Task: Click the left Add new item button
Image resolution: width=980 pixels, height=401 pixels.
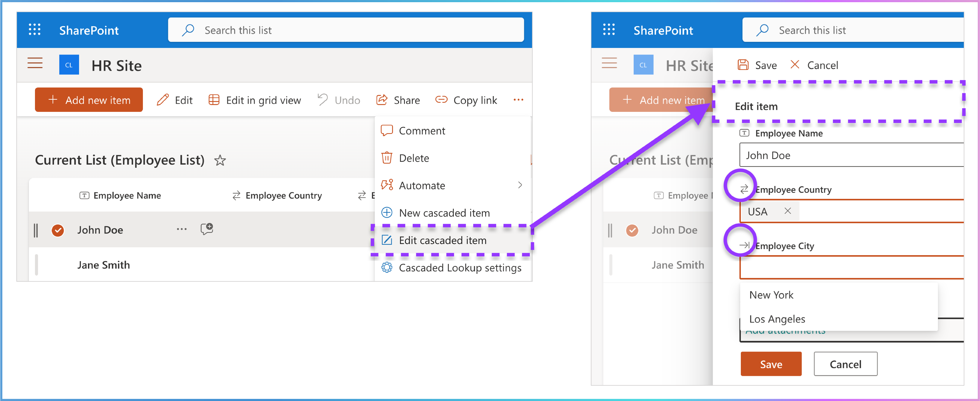Action: (89, 100)
